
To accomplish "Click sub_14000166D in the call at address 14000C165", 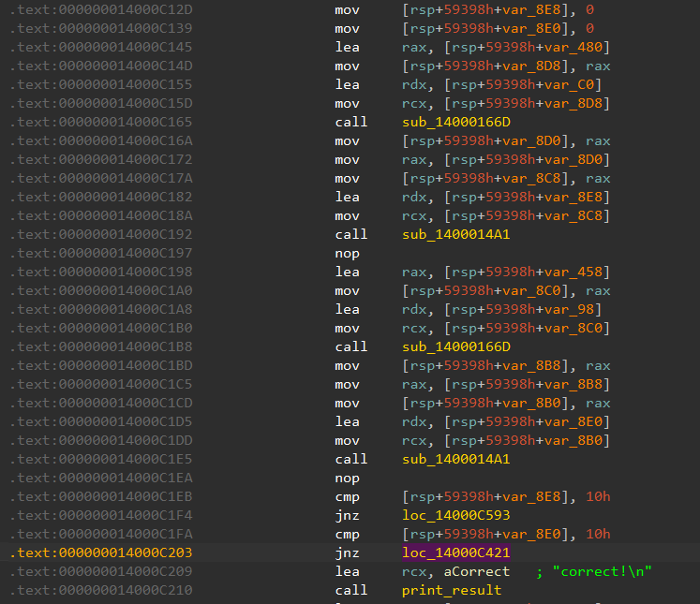I will pos(455,122).
